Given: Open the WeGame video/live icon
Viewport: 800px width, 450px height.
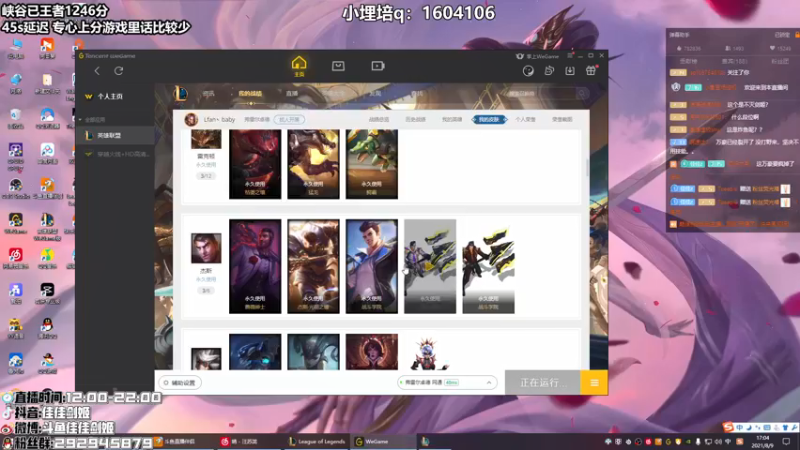Looking at the screenshot, I should [x=378, y=66].
